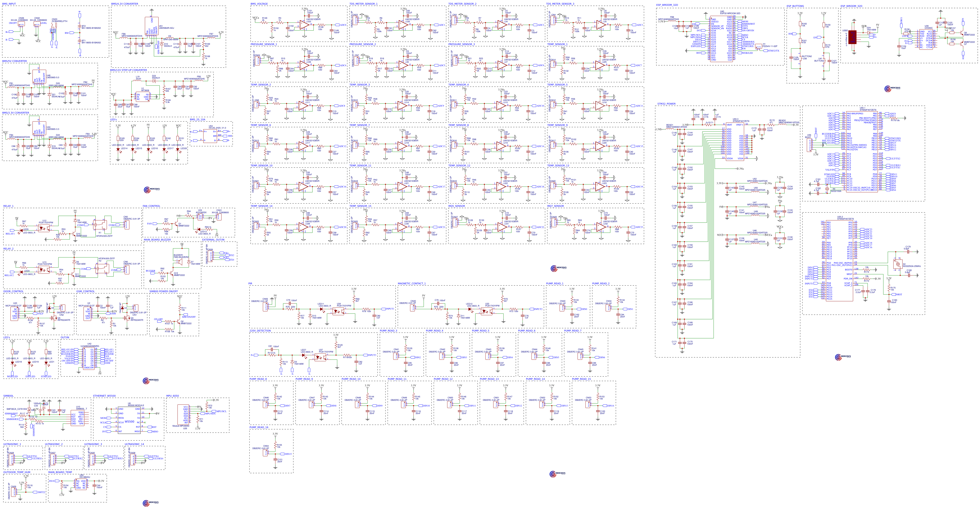Viewport: 980px width, 509px height.
Task: Select the ETHERNET_W5500 title
Action: tap(105, 396)
